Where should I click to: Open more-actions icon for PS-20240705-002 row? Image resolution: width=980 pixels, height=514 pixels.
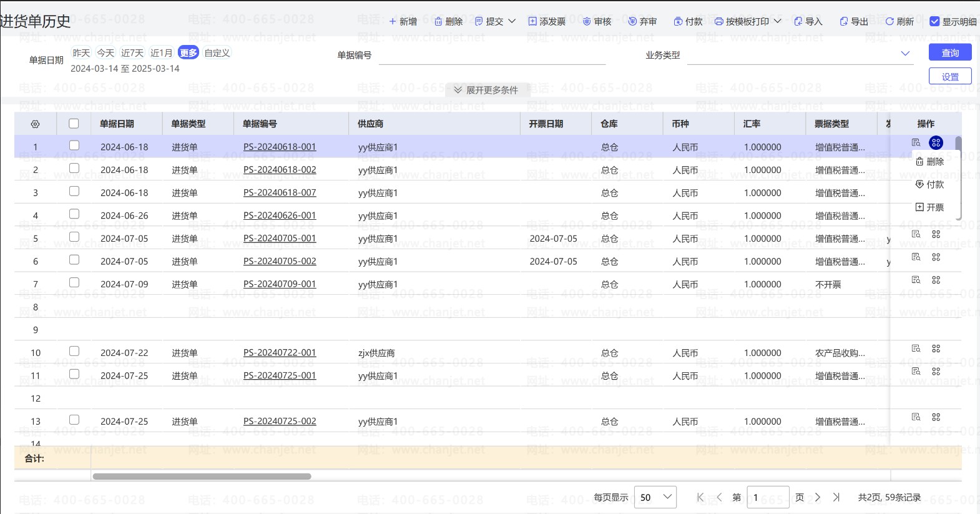pyautogui.click(x=936, y=257)
